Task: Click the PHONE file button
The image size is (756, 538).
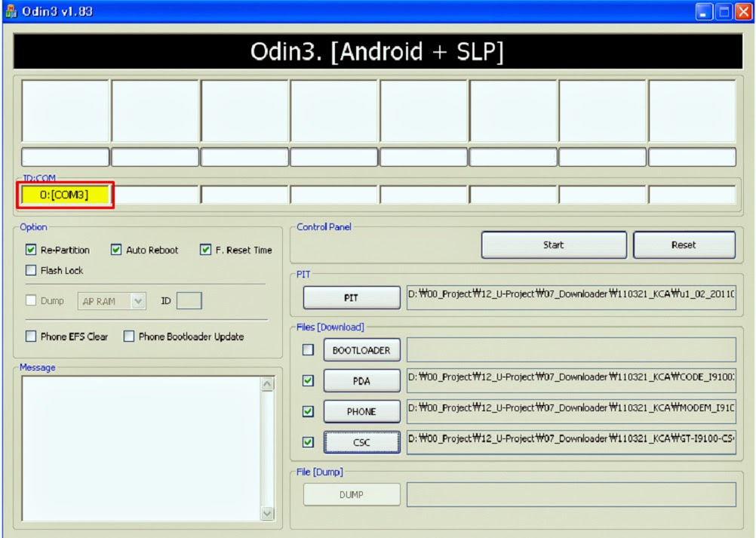Action: coord(361,412)
